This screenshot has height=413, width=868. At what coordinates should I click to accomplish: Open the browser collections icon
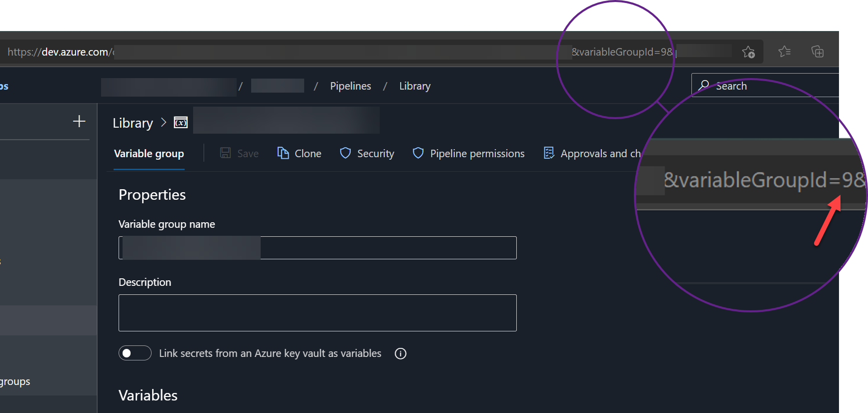[817, 51]
